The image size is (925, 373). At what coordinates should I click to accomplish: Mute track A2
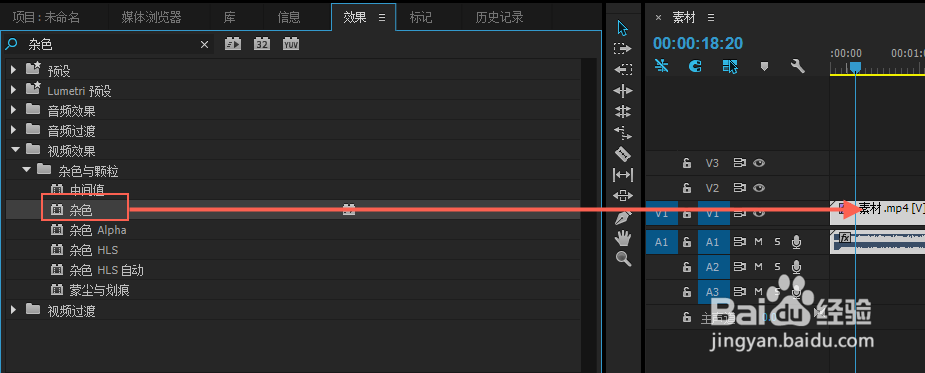click(x=759, y=267)
